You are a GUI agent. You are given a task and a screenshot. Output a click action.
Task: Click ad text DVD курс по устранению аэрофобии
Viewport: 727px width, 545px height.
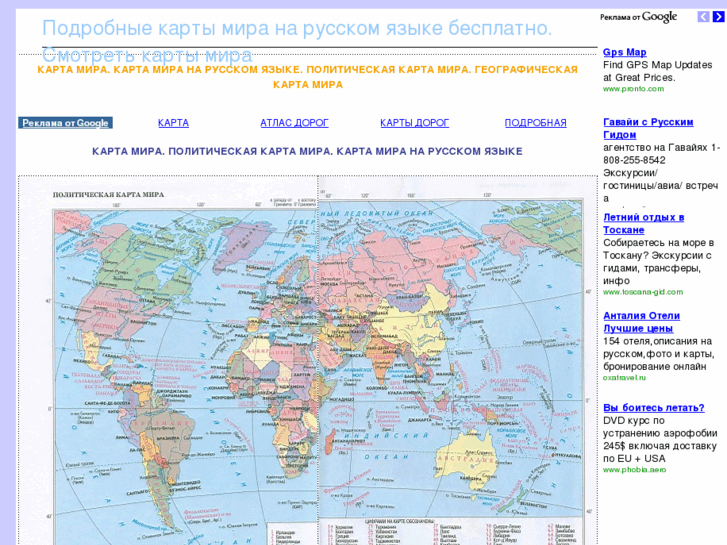660,439
